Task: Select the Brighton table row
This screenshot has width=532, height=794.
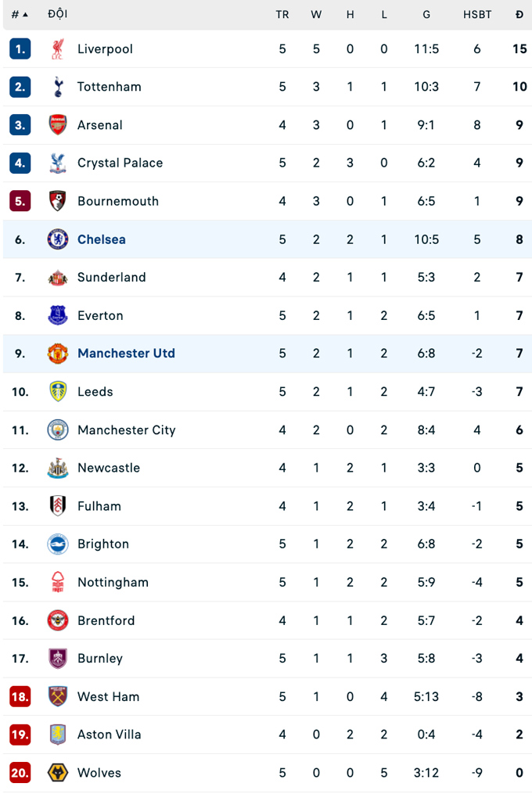Action: [266, 544]
